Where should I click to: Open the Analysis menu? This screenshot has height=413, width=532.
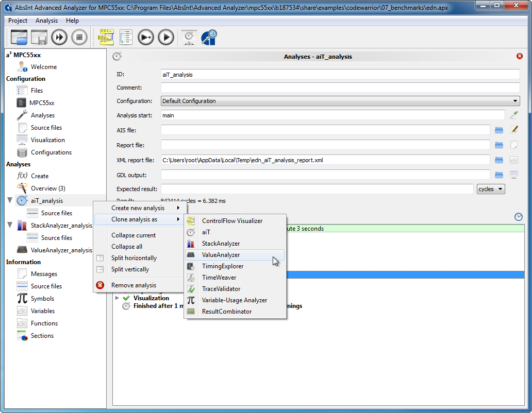tap(46, 21)
